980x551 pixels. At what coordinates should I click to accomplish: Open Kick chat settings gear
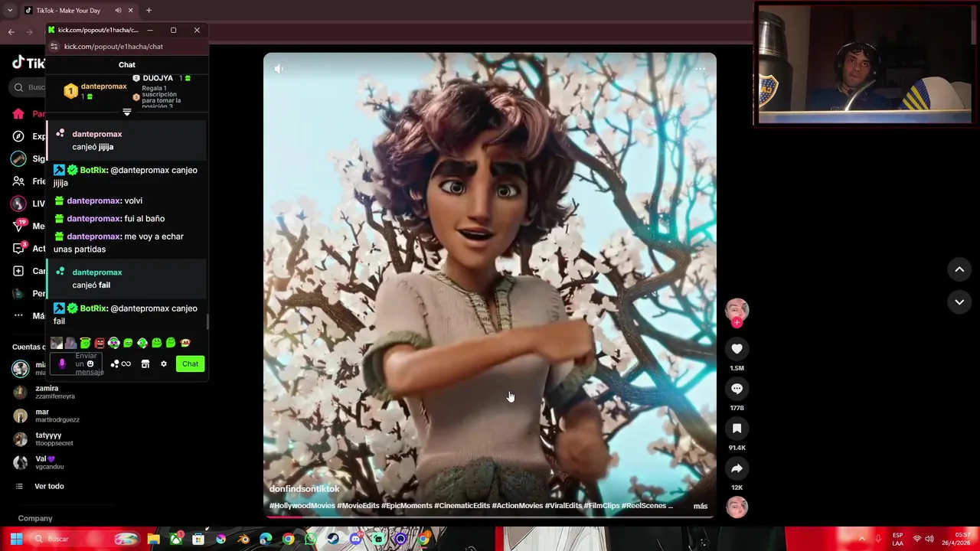(x=163, y=364)
